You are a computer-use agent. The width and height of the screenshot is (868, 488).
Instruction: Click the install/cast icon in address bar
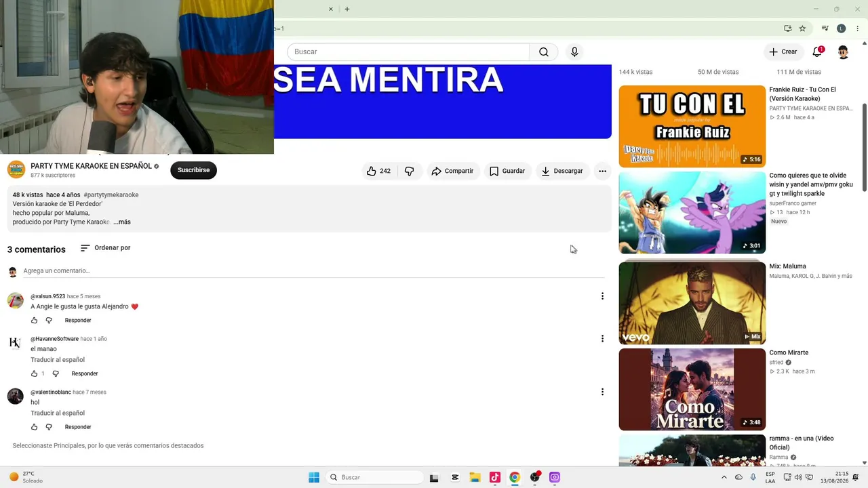pyautogui.click(x=787, y=28)
